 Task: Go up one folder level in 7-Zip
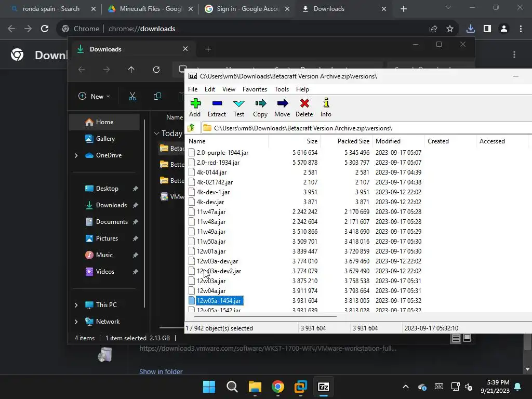(191, 128)
